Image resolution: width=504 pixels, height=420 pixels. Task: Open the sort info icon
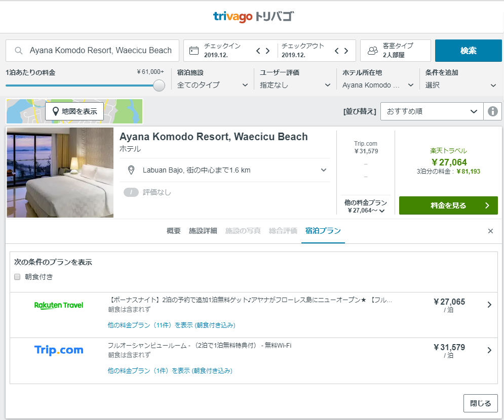(492, 111)
